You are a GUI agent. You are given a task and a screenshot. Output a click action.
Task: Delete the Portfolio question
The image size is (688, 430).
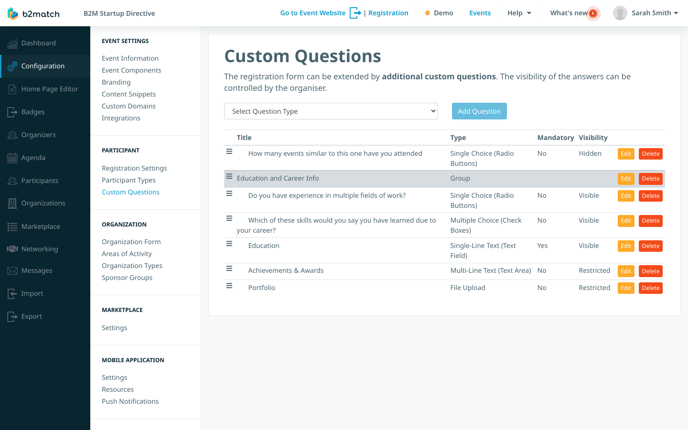(650, 288)
